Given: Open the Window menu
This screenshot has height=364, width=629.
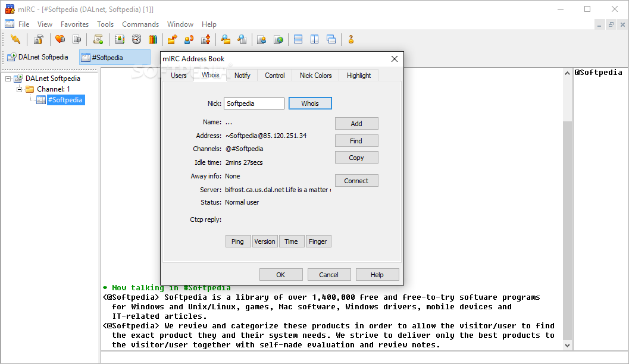Looking at the screenshot, I should (x=180, y=24).
